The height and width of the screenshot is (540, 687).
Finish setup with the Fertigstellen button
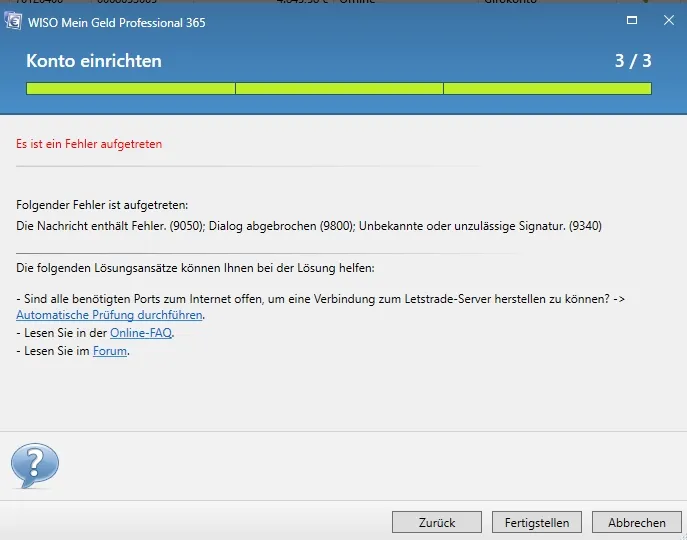537,522
